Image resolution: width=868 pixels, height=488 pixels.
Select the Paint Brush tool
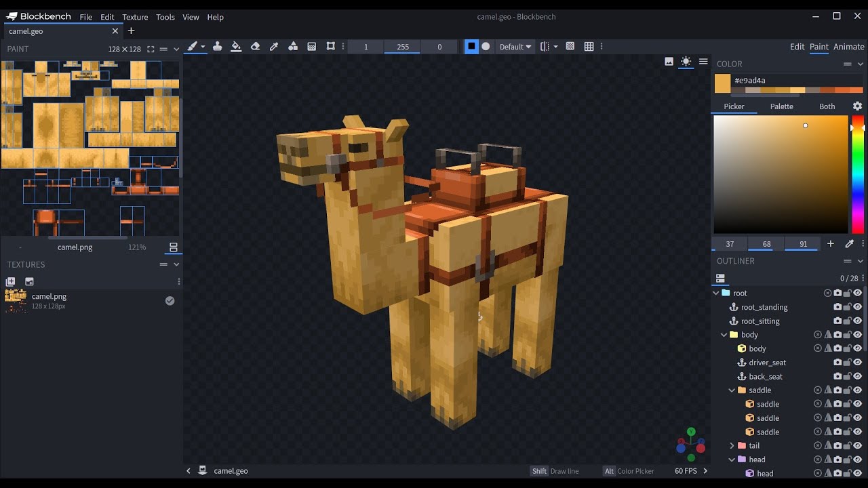(193, 47)
